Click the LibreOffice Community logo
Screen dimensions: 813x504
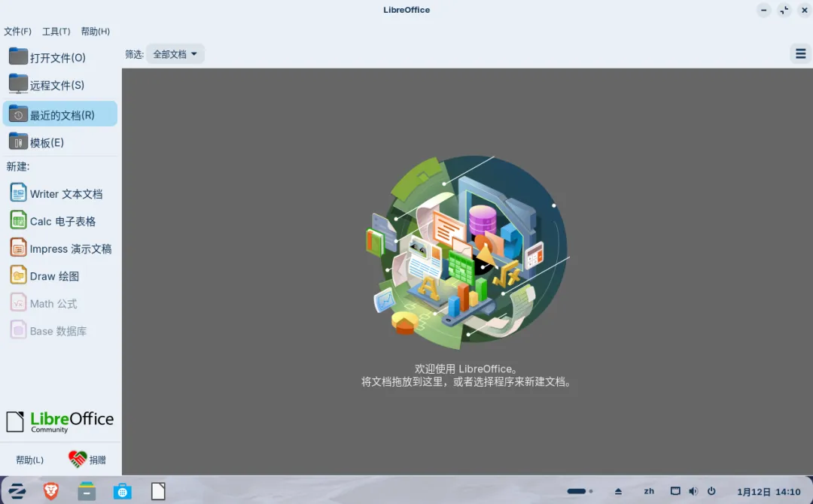click(x=60, y=421)
